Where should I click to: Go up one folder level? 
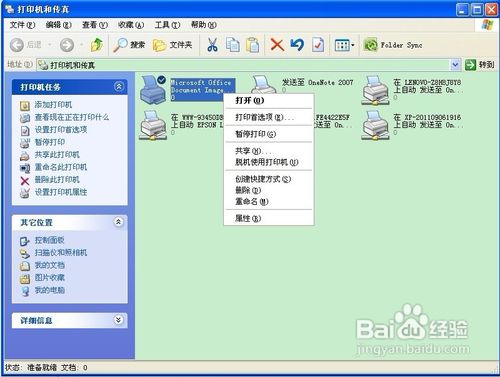tap(97, 45)
